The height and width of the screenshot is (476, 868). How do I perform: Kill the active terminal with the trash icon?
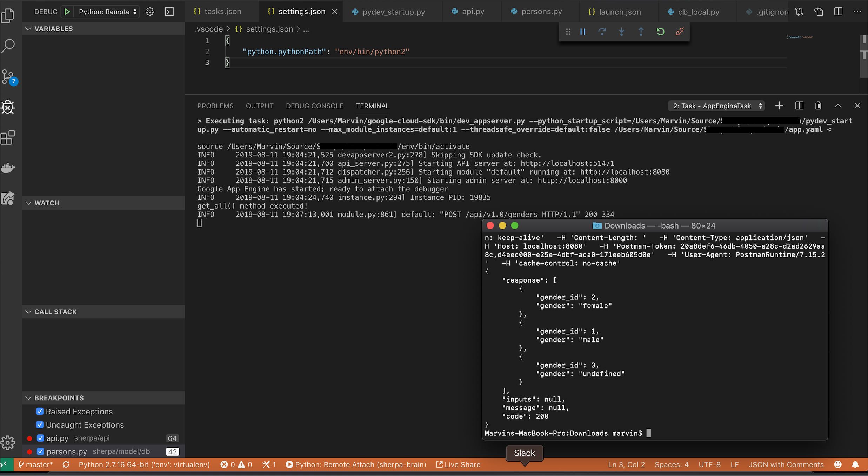(x=817, y=106)
